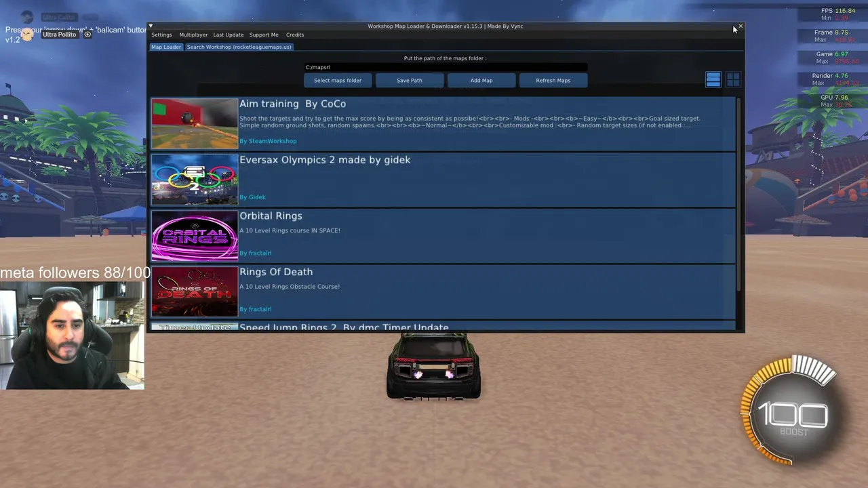The height and width of the screenshot is (488, 868).
Task: Click 'Put the path of the maps folder' label
Action: (445, 58)
